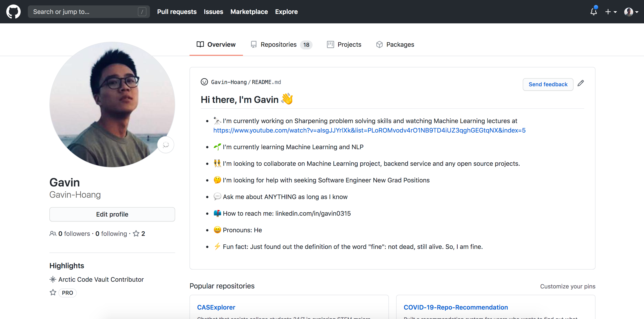Screen dimensions: 644x319
Task: Switch to the Overview tab
Action: 216,44
